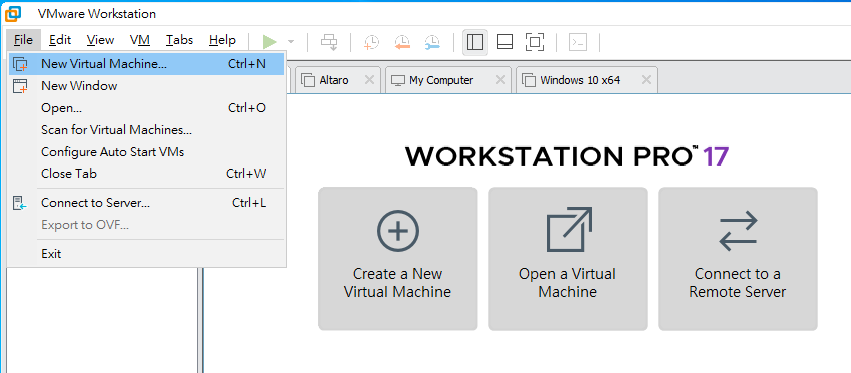Open the Edit menu
Image resolution: width=851 pixels, height=373 pixels.
[60, 40]
